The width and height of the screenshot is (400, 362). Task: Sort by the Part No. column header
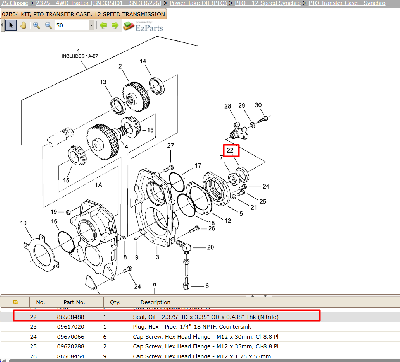[x=74, y=302]
